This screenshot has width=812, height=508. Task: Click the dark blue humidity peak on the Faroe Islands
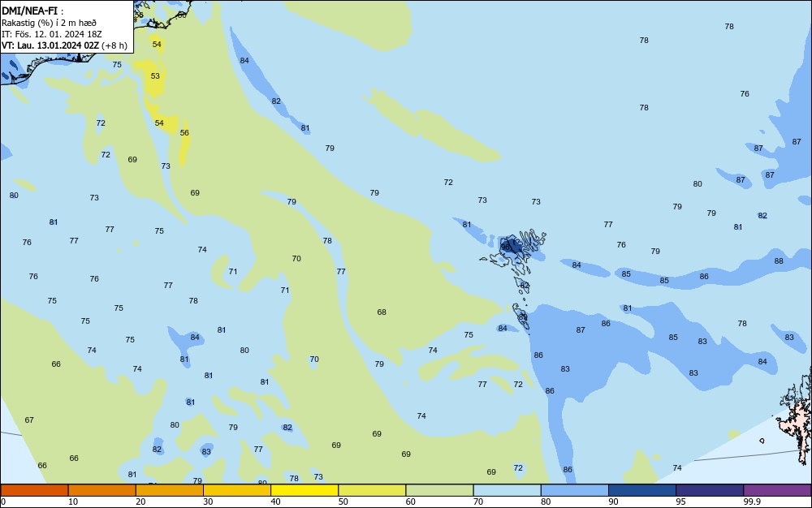pyautogui.click(x=511, y=246)
